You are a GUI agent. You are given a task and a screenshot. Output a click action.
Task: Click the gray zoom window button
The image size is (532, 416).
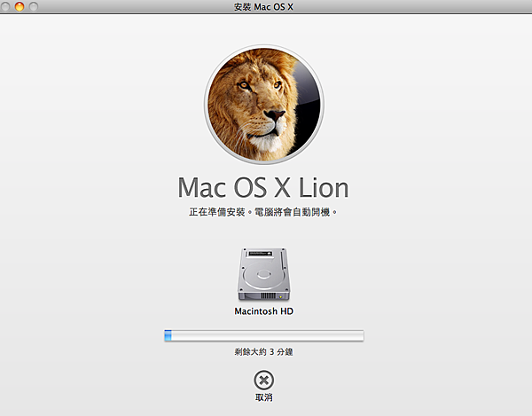[34, 6]
